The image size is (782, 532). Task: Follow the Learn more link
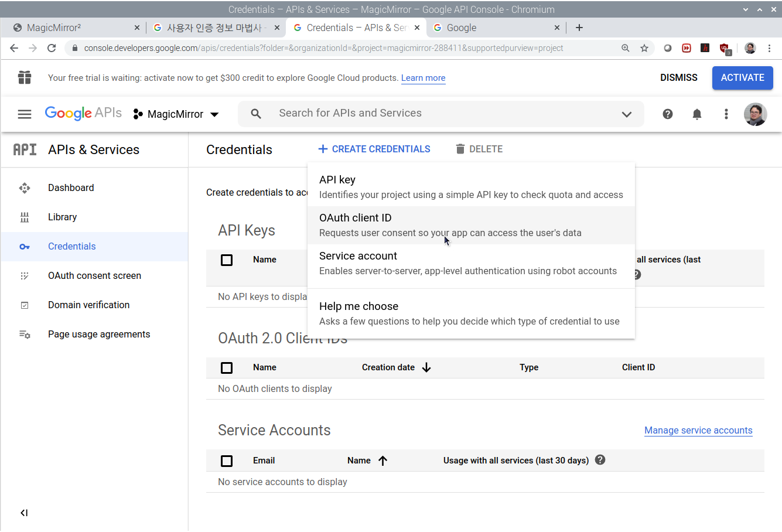(x=423, y=78)
